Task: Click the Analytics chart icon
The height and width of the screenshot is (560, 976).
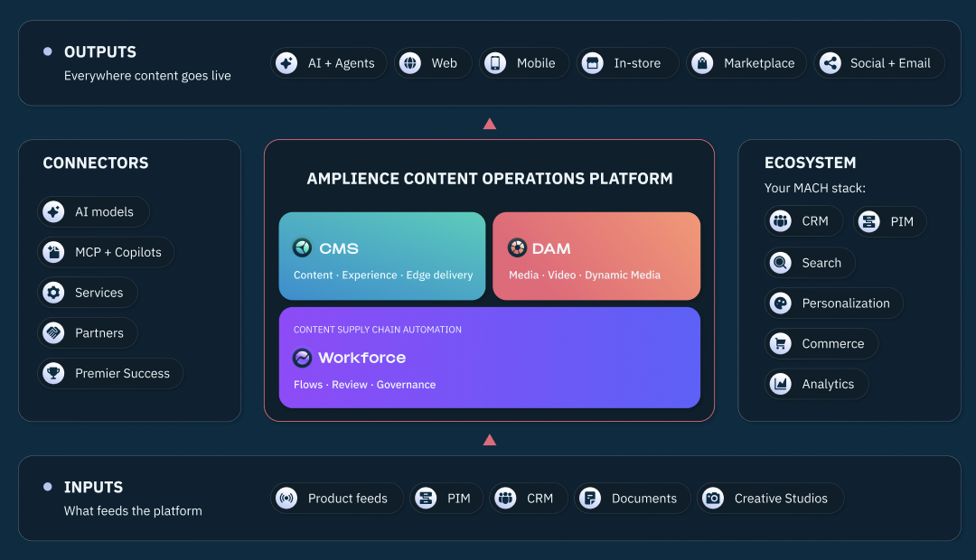Action: tap(781, 384)
